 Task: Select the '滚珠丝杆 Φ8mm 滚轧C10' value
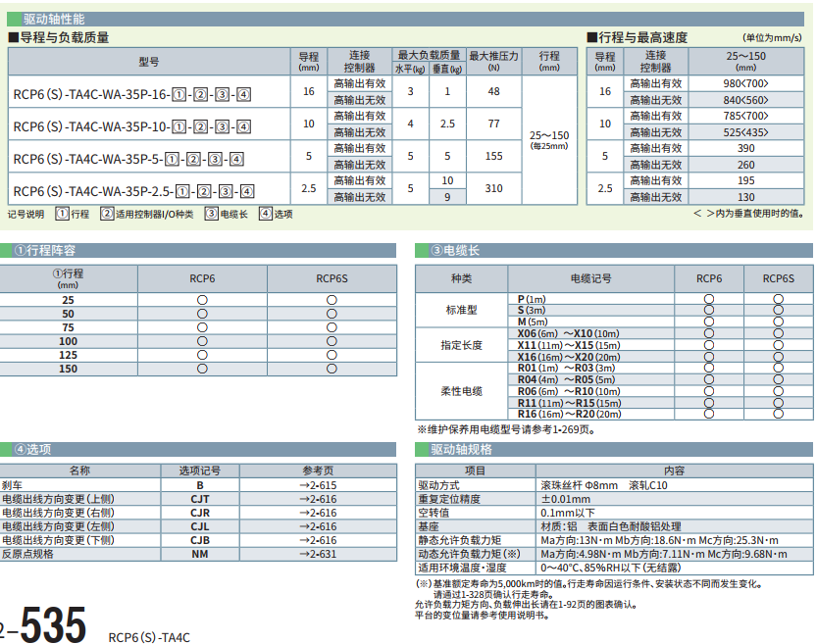(x=604, y=485)
